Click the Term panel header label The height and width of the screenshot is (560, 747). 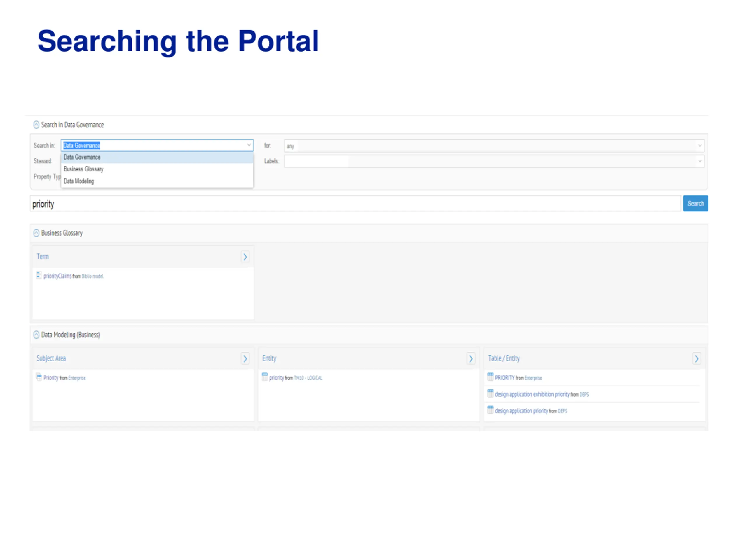pos(43,257)
